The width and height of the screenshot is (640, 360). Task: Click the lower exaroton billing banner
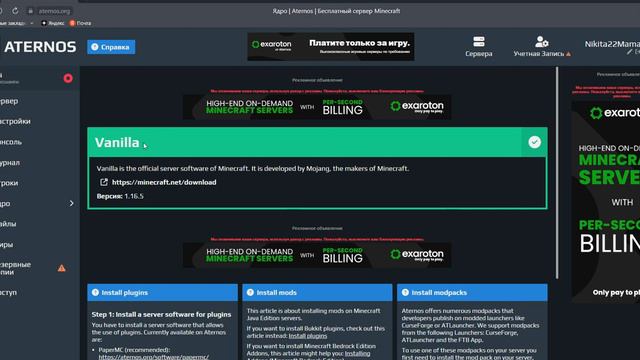317,255
